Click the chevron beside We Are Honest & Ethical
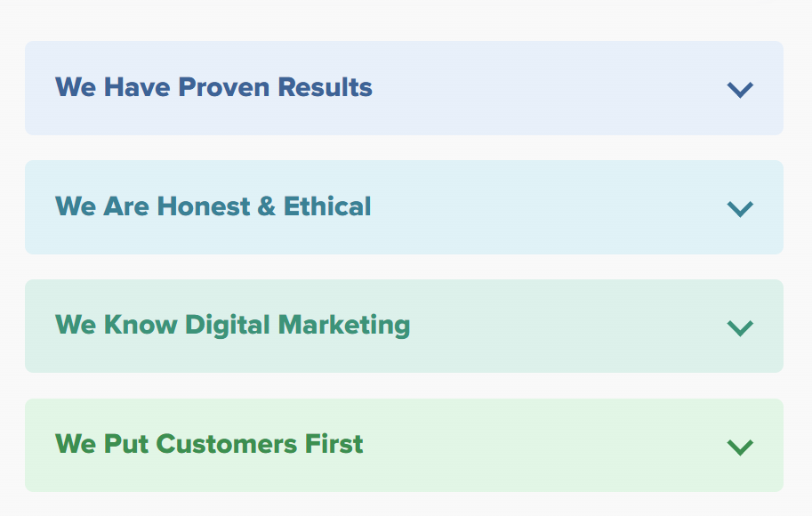Screen dimensions: 812x516 [740, 208]
